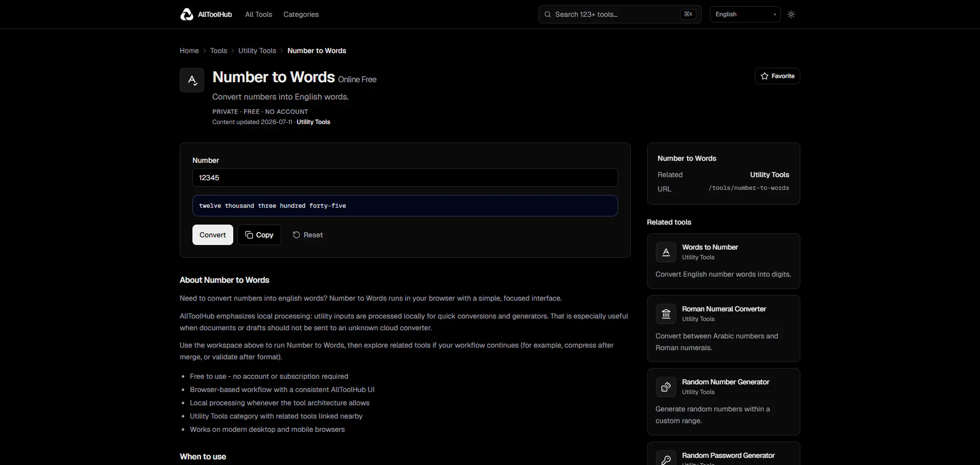The height and width of the screenshot is (465, 980).
Task: Toggle the light/dark theme sun icon
Action: [791, 14]
